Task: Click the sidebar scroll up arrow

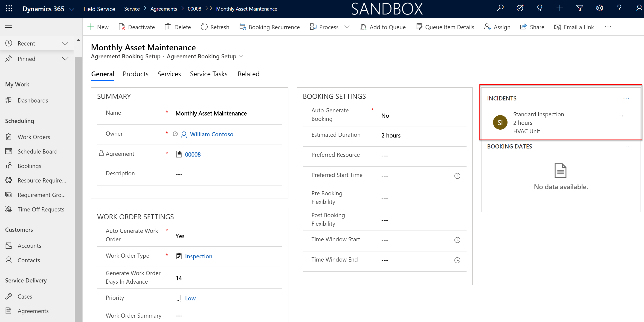Action: (78, 40)
